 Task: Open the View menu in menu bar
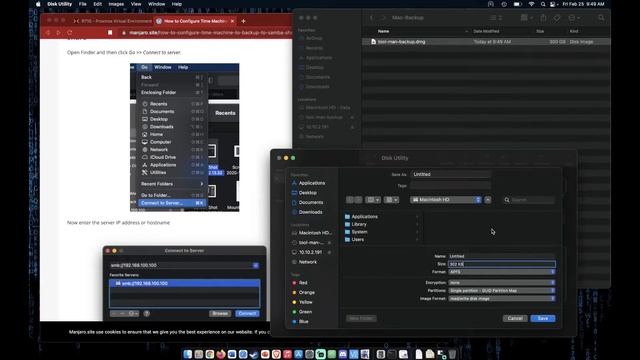tap(136, 4)
